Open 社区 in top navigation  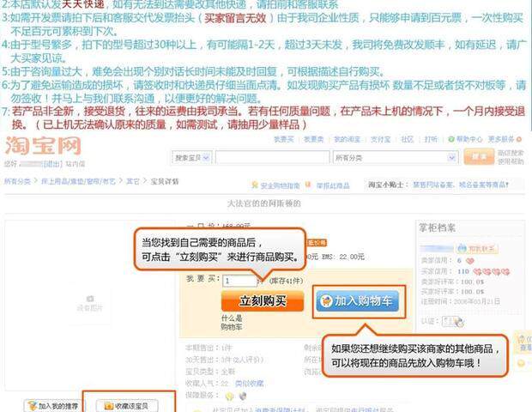[x=407, y=140]
